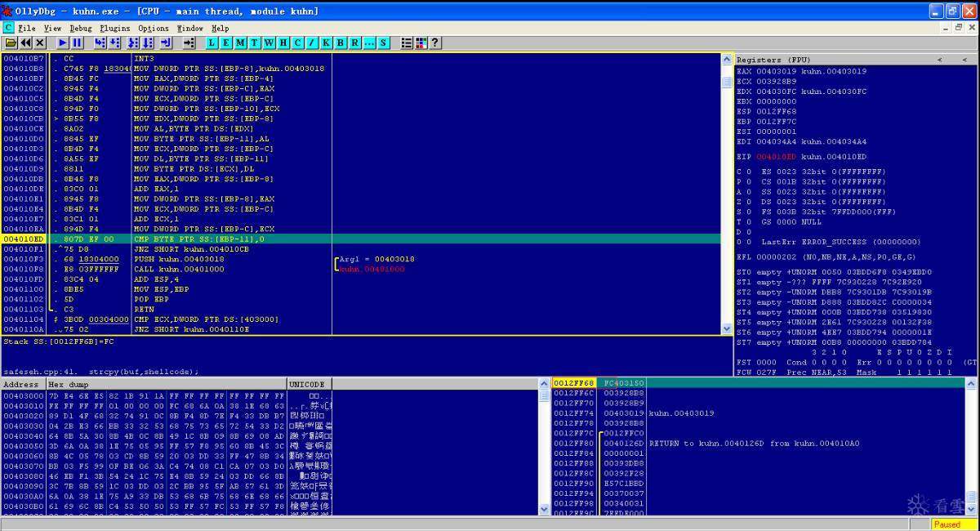Image resolution: width=980 pixels, height=531 pixels.
Task: Select ESP register value 0012FF68
Action: [777, 111]
